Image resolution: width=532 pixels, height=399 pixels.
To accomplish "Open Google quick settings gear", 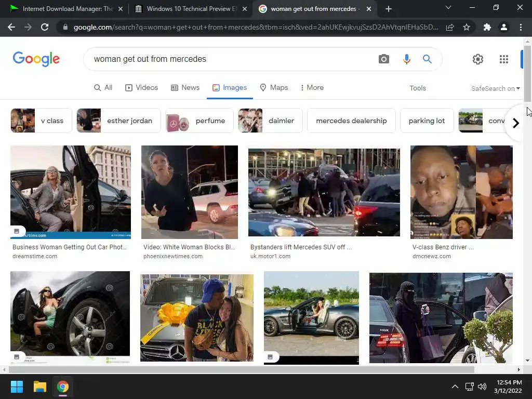I will click(x=478, y=59).
